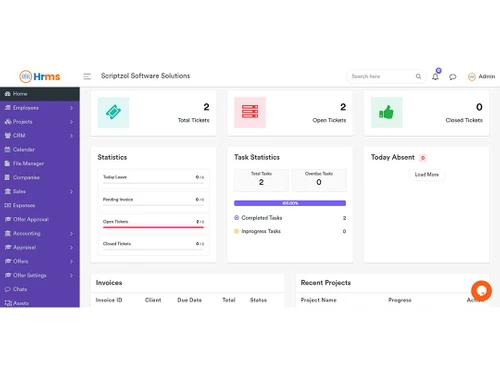The height and width of the screenshot is (375, 500).
Task: Click the Closed Tickets thumbs-up icon
Action: (x=387, y=112)
